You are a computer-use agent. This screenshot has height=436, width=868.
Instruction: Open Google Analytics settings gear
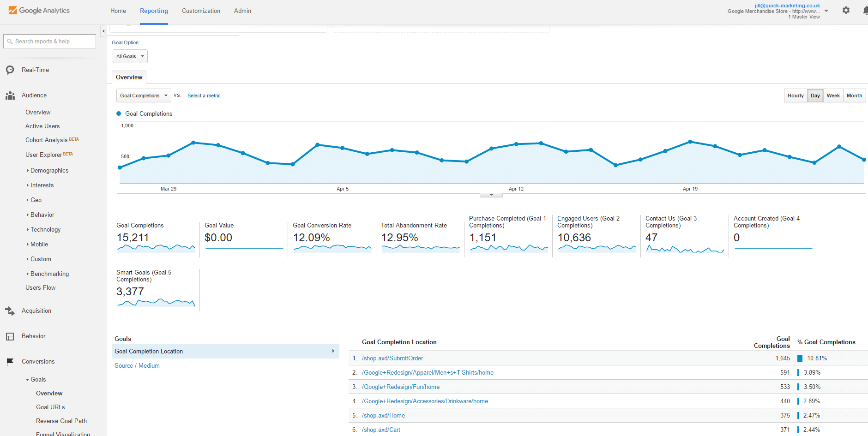tap(846, 10)
